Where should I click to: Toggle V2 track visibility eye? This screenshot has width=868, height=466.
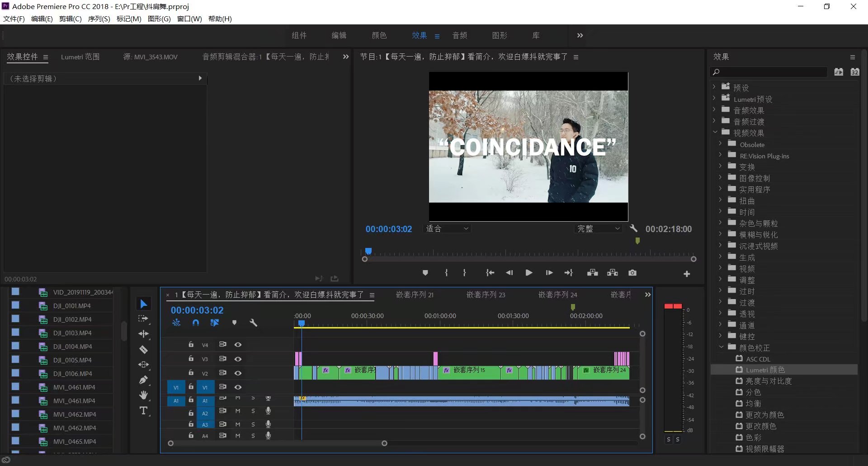pyautogui.click(x=238, y=373)
